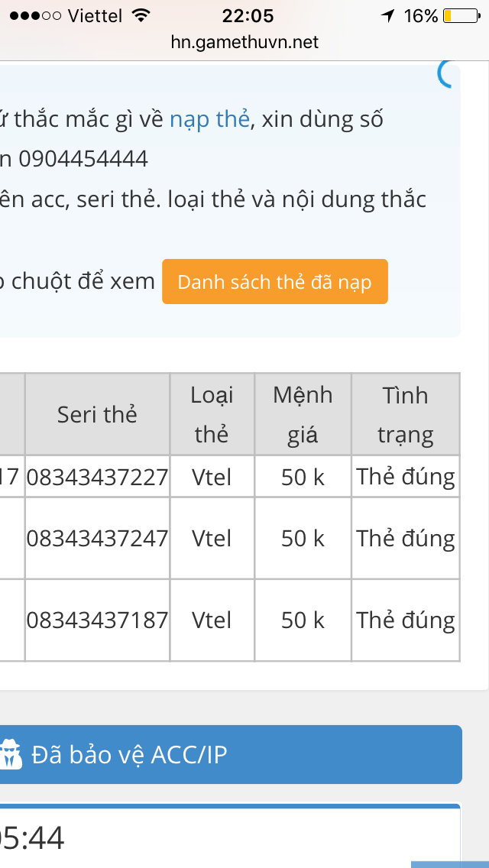Click the spy icon on the protection banner

pos(11,754)
